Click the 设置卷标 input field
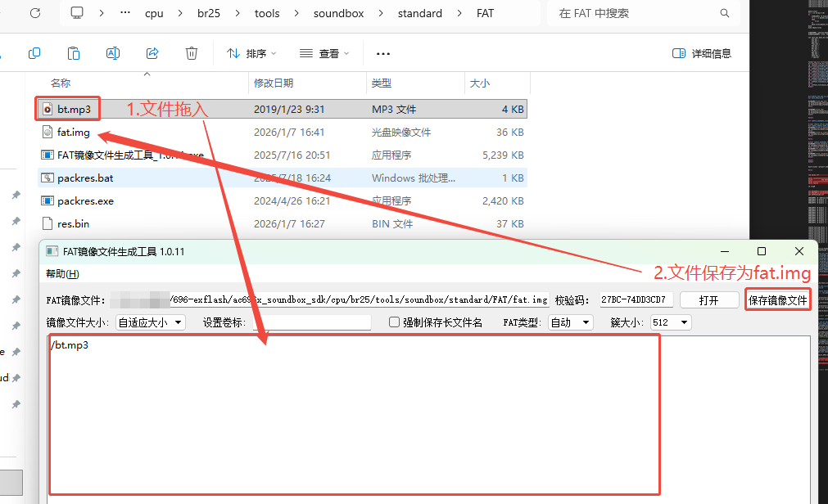This screenshot has height=504, width=828. click(312, 322)
